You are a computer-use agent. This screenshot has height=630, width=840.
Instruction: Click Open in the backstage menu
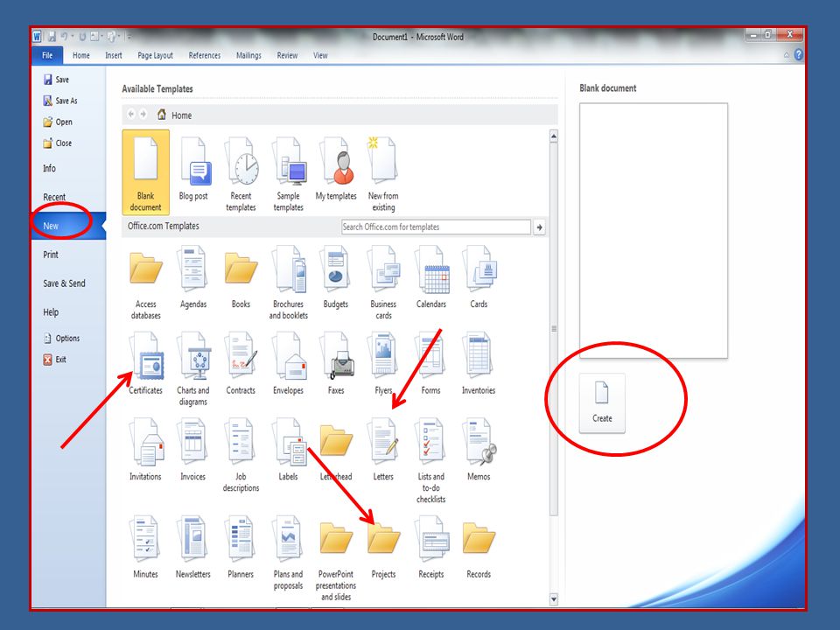pyautogui.click(x=58, y=122)
